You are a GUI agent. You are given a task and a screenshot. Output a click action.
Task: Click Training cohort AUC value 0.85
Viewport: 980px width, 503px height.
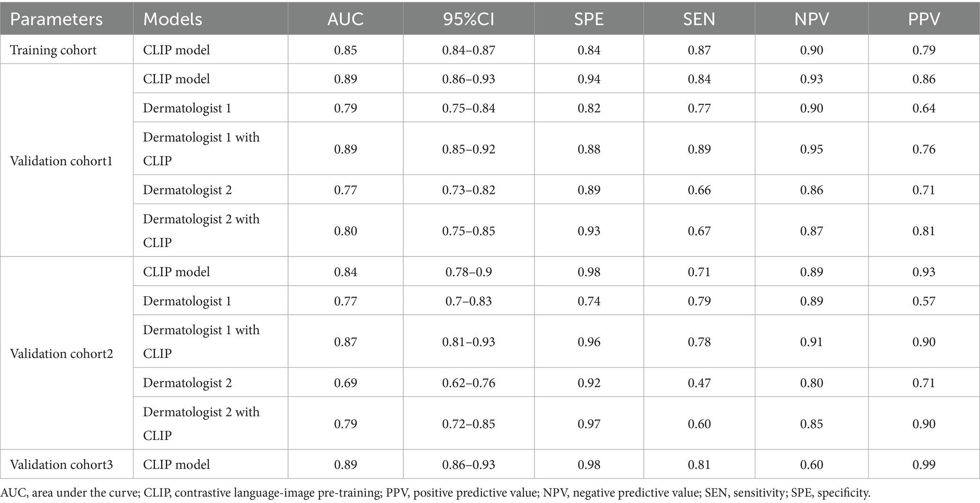[x=345, y=50]
